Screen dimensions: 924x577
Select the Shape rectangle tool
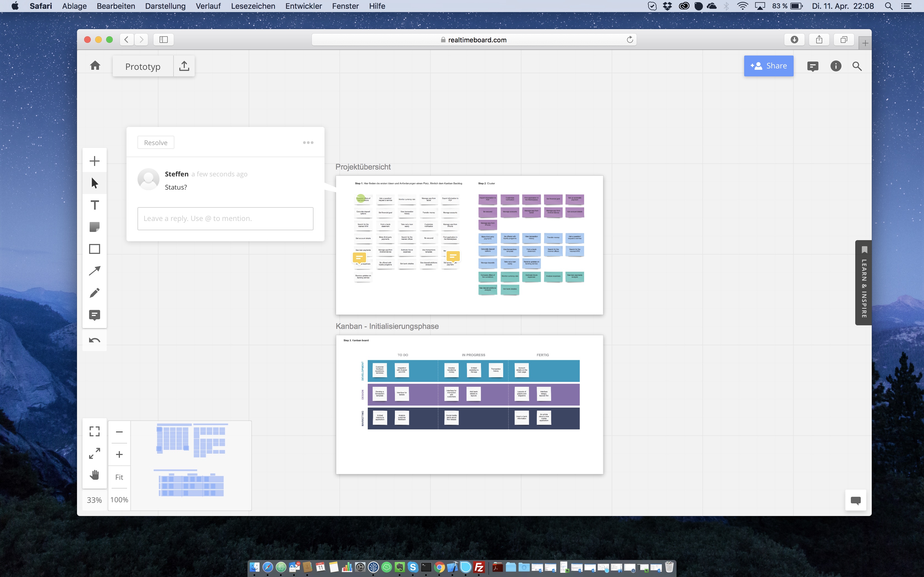point(94,249)
